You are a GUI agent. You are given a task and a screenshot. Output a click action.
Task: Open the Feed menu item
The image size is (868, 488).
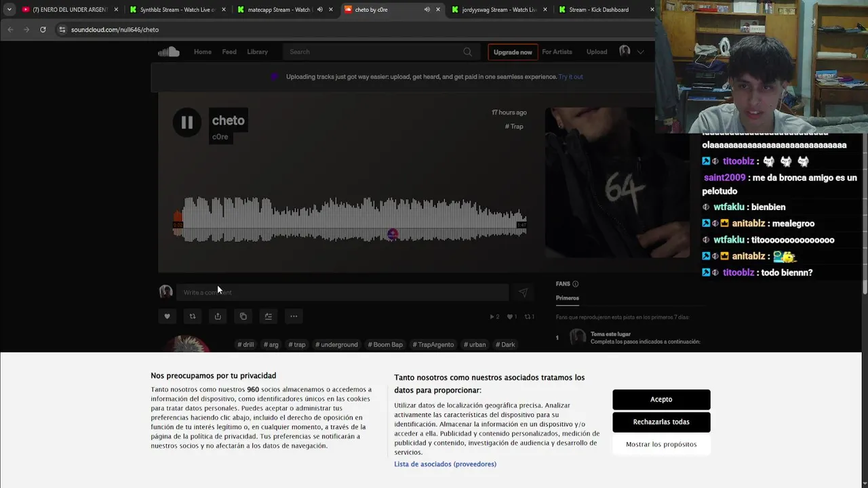coord(229,52)
